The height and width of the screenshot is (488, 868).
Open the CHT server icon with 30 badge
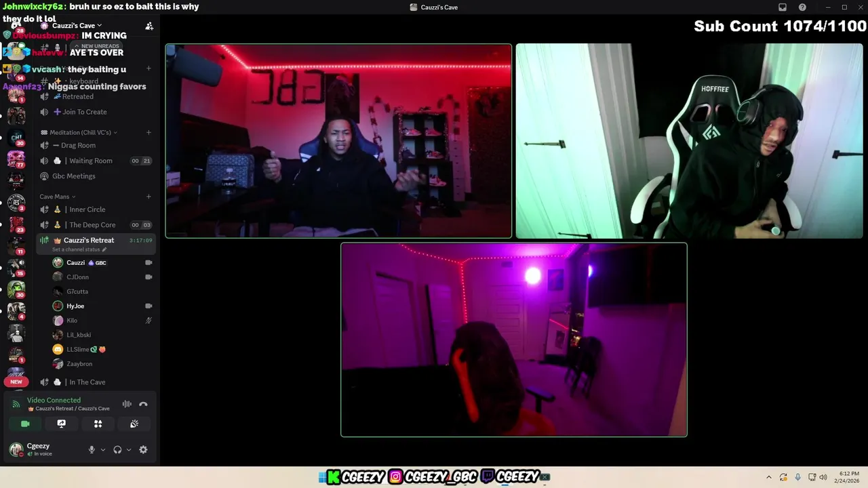[x=16, y=138]
